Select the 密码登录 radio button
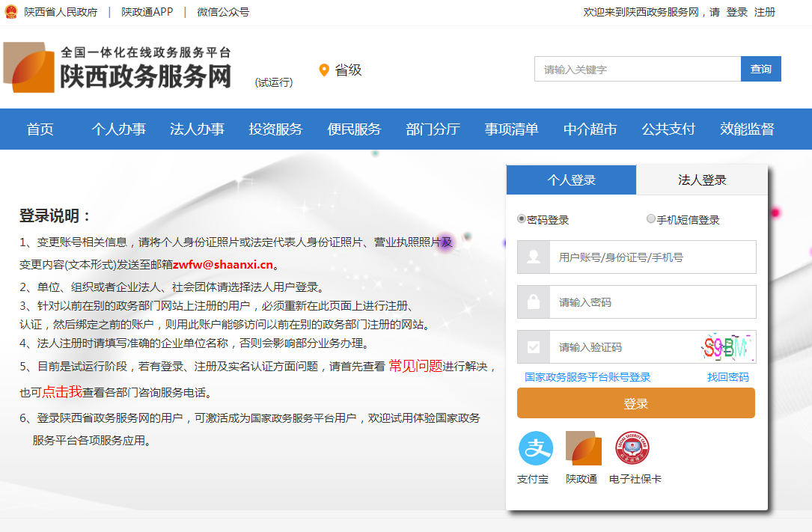 coord(522,219)
